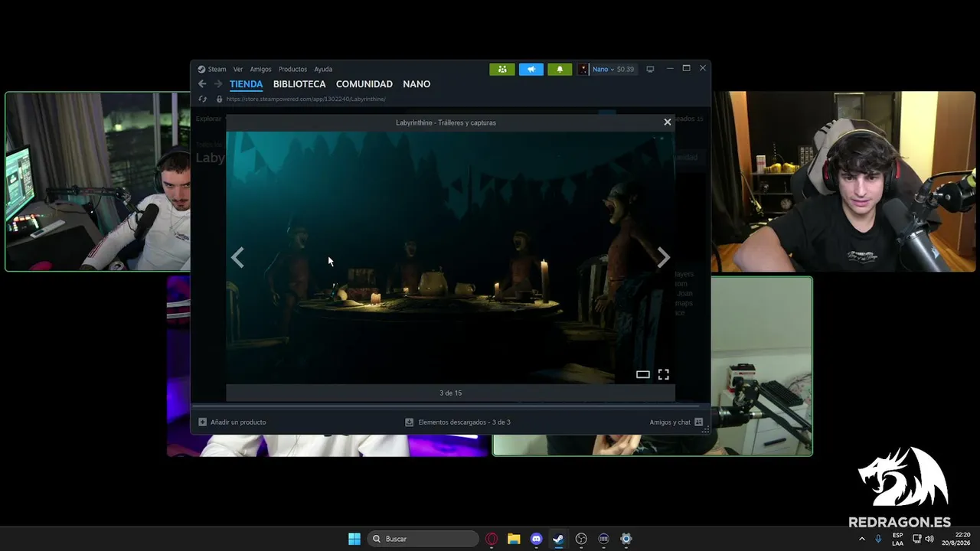The height and width of the screenshot is (551, 980).
Task: Open the Ver menu
Action: click(x=238, y=69)
